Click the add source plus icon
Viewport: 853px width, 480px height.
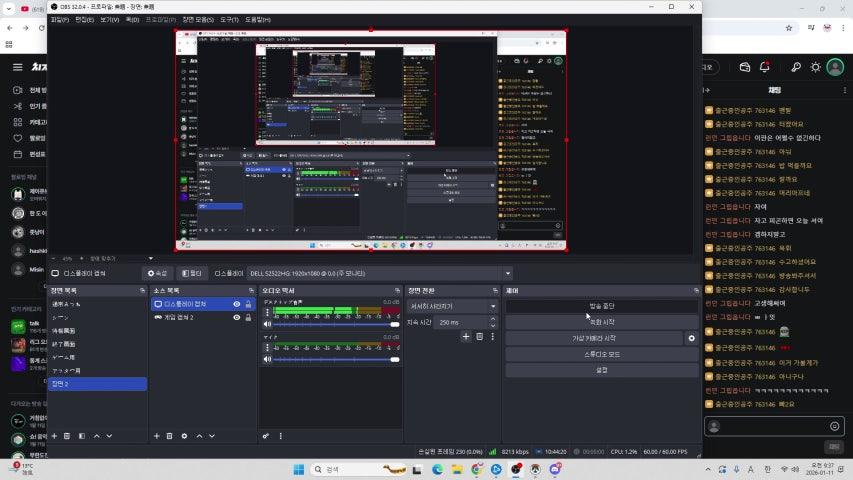click(157, 436)
